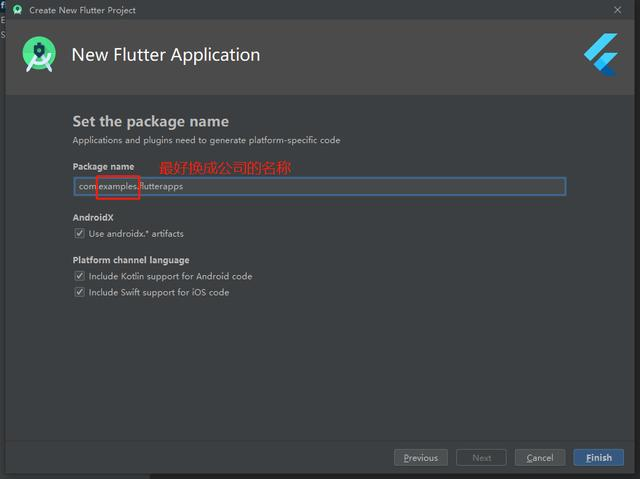Click the 'AndroidX' section label
The width and height of the screenshot is (640, 479).
tap(93, 217)
